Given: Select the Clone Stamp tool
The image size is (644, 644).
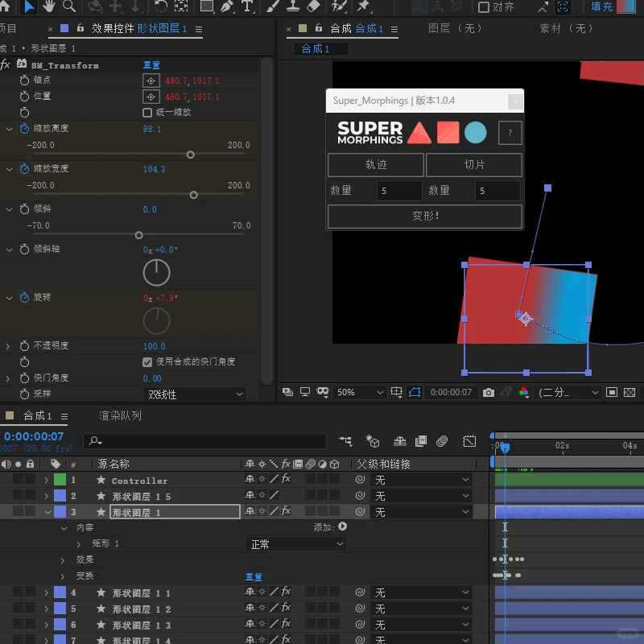Looking at the screenshot, I should click(x=293, y=6).
